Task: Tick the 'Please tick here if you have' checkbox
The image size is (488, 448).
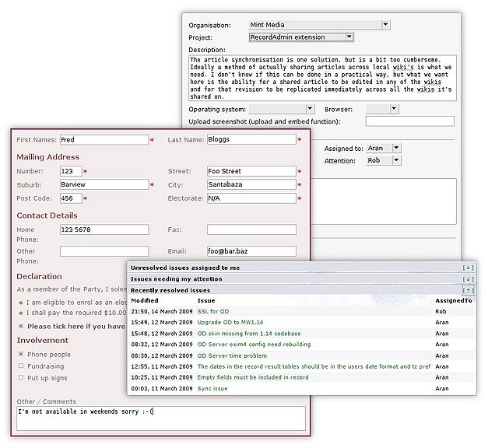Action: 21,326
